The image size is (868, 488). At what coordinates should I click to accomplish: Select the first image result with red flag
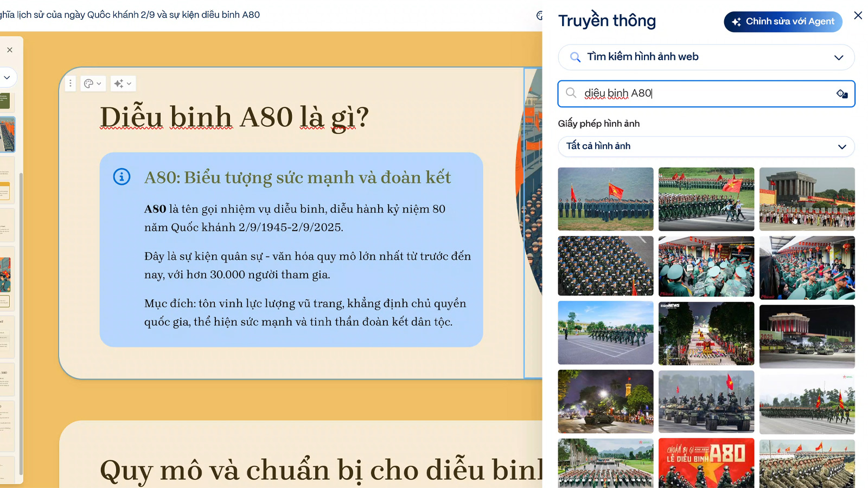click(605, 199)
